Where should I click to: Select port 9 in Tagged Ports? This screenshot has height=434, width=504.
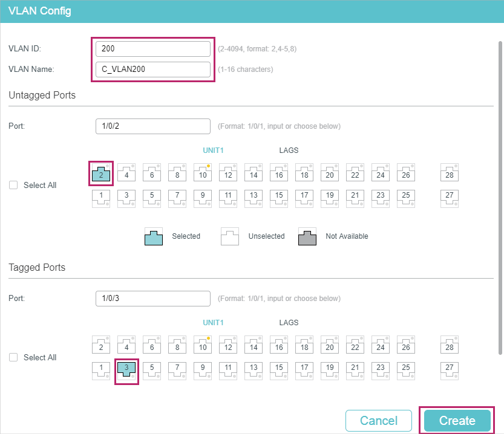coord(203,371)
